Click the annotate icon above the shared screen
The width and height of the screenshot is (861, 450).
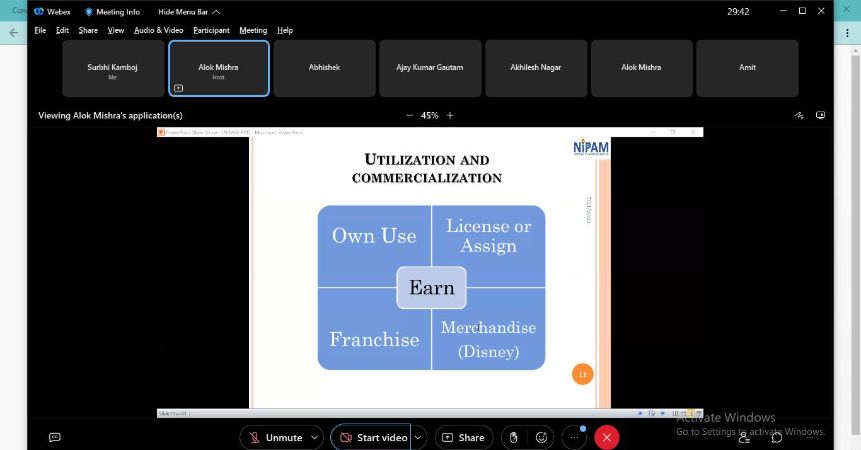[x=799, y=115]
